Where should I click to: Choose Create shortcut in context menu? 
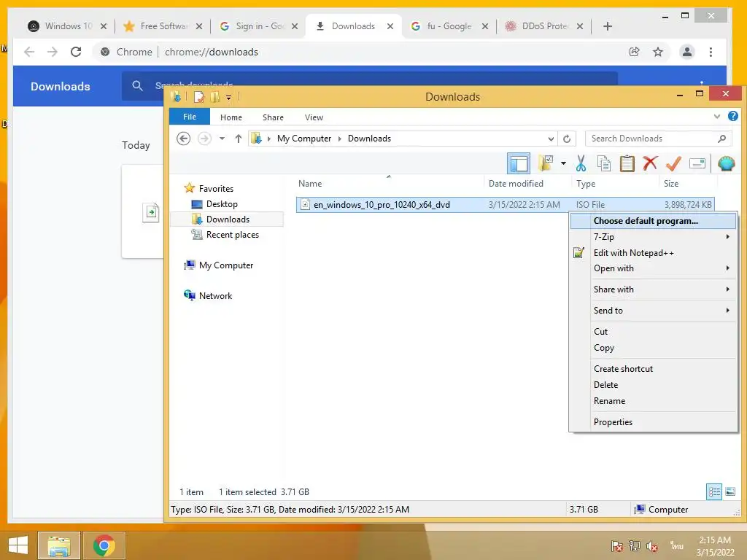tap(653, 368)
